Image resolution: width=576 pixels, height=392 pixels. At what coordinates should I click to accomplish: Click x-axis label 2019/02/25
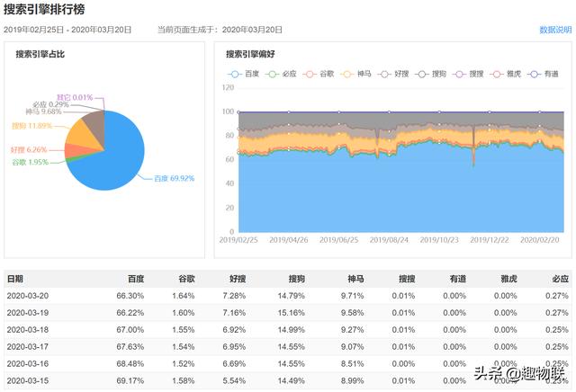point(238,240)
